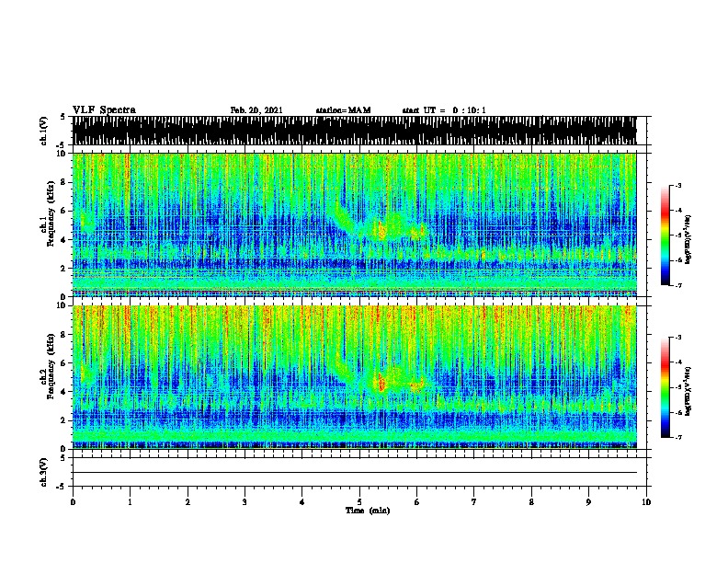Click the log(PSD) unit label beside ch.2 color bar

688,391
